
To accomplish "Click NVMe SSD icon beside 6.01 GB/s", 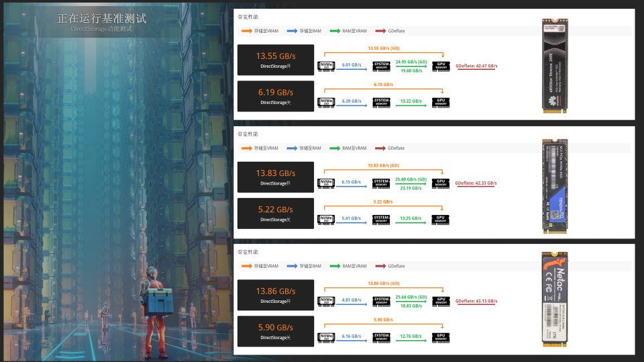I will (326, 66).
